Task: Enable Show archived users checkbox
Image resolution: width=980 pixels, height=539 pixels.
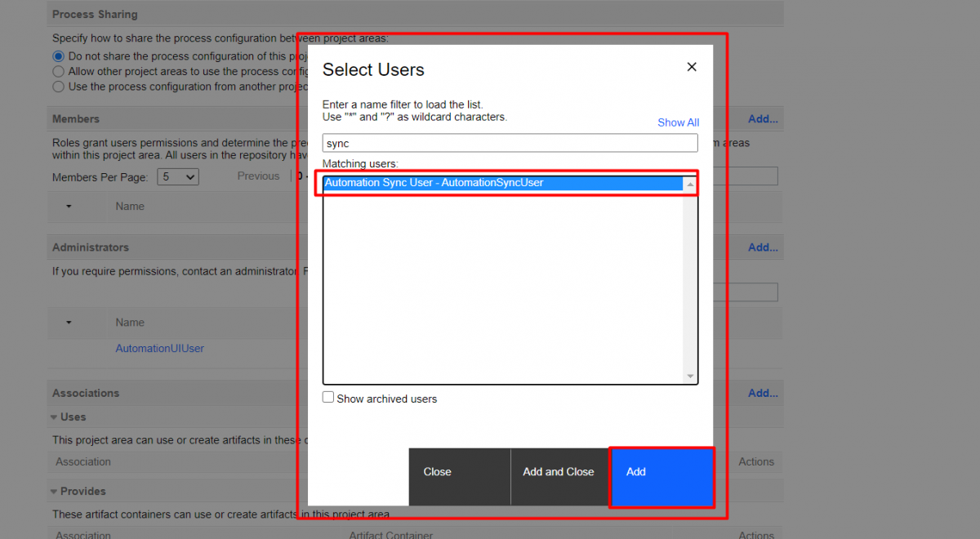Action: tap(328, 398)
